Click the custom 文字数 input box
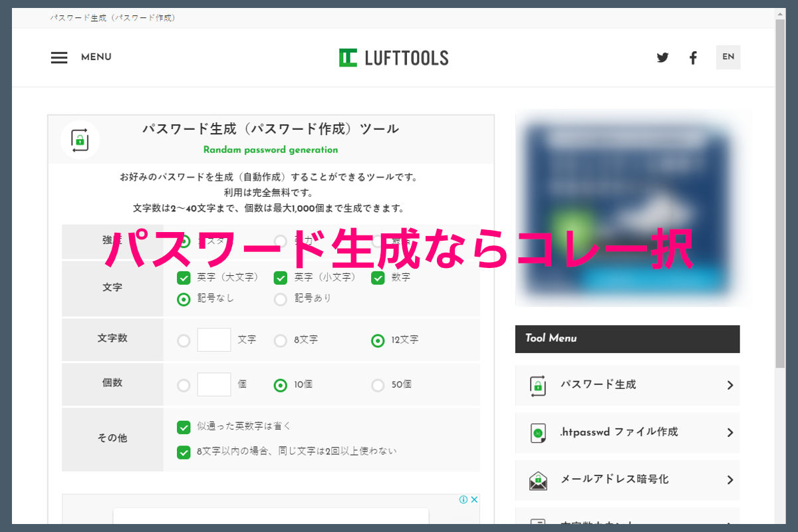 tap(214, 340)
